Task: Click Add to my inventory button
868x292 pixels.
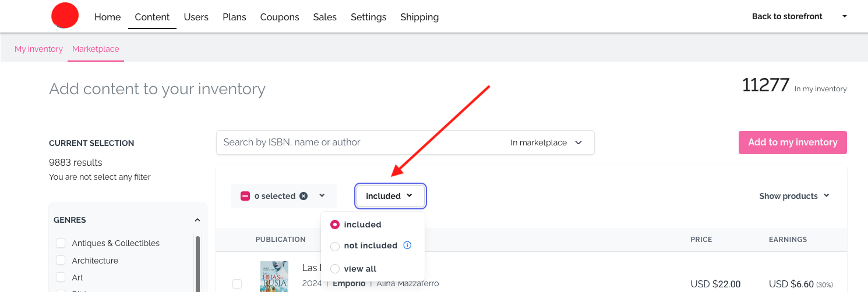Action: click(792, 143)
